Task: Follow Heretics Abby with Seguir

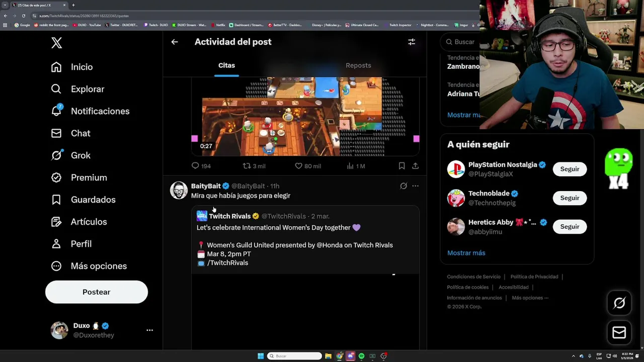Action: 570,227
